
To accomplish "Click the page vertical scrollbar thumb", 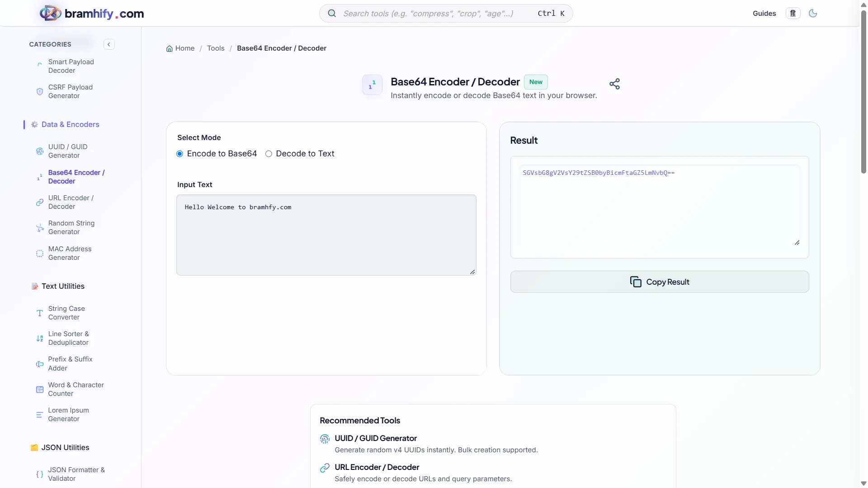I will click(863, 92).
